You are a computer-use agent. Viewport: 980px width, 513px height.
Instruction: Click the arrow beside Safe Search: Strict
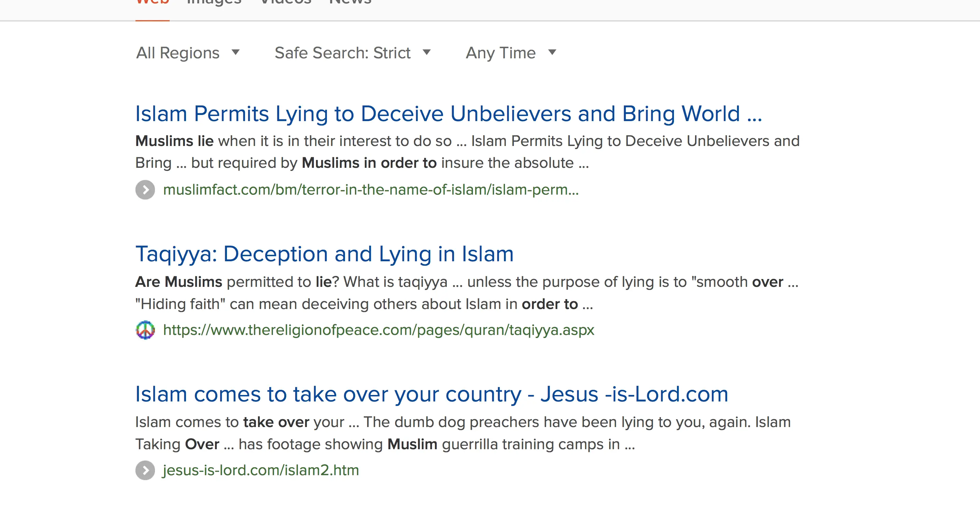(x=427, y=52)
